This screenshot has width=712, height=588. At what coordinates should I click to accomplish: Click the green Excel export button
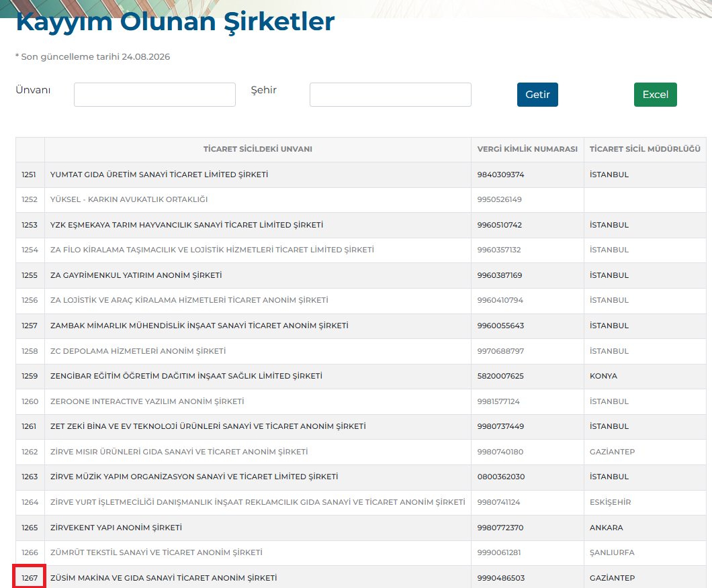point(655,95)
